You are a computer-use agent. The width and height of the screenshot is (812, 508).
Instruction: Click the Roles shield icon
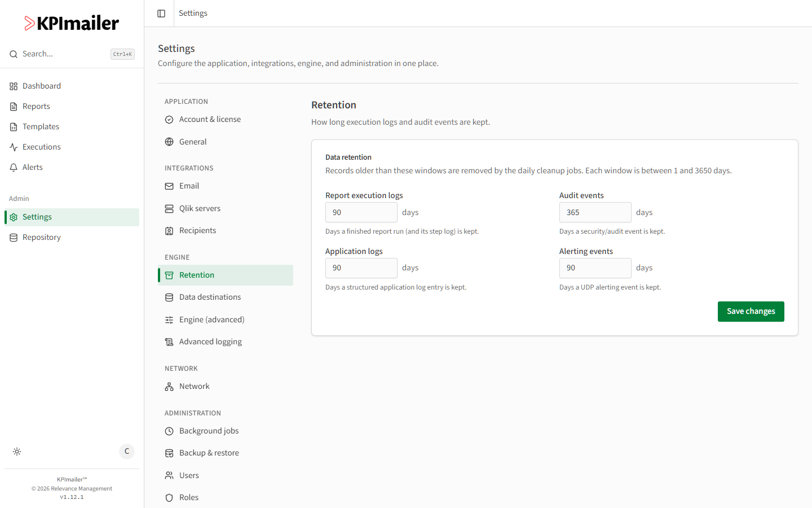(169, 498)
